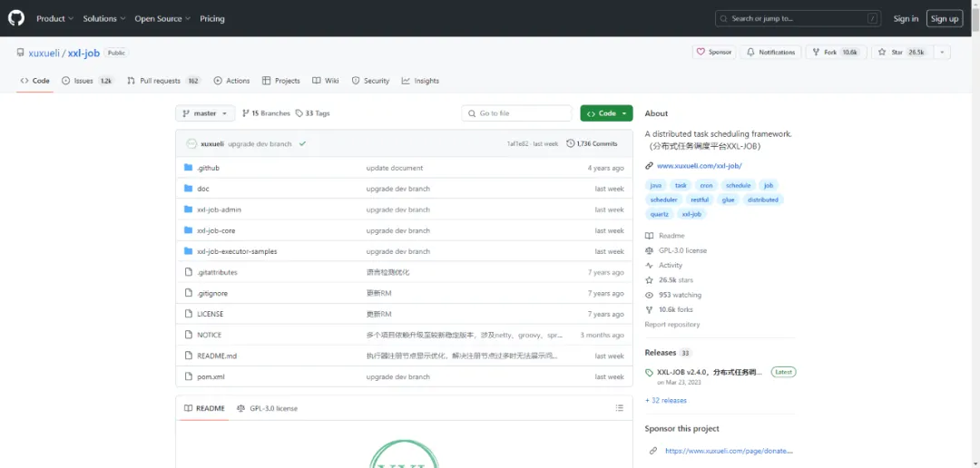The width and height of the screenshot is (980, 468).
Task: Open the master branch selector
Action: (206, 113)
